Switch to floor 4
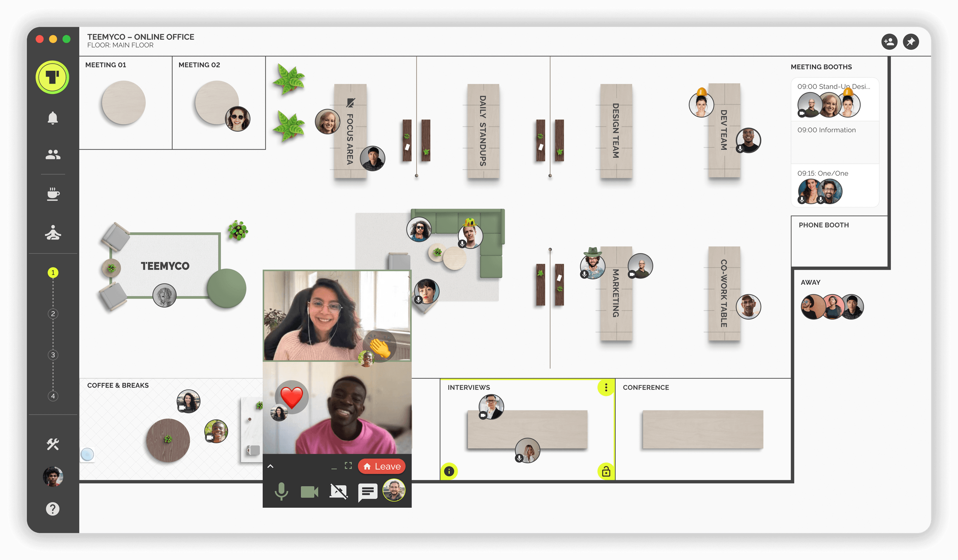This screenshot has height=560, width=958. (53, 396)
